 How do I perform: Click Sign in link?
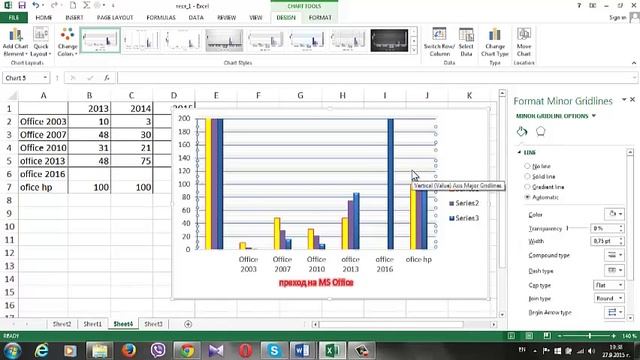click(618, 18)
